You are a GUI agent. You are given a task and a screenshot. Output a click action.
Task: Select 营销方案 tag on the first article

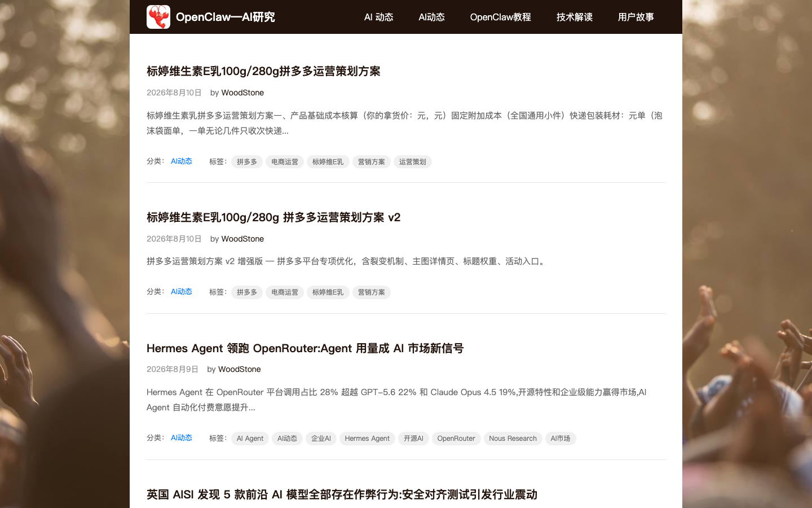[x=372, y=162]
